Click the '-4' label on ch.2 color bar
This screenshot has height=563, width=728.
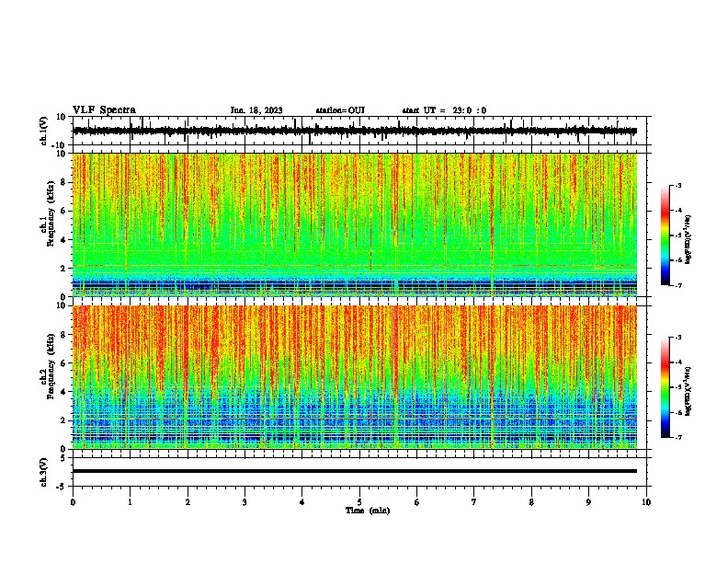(x=677, y=362)
